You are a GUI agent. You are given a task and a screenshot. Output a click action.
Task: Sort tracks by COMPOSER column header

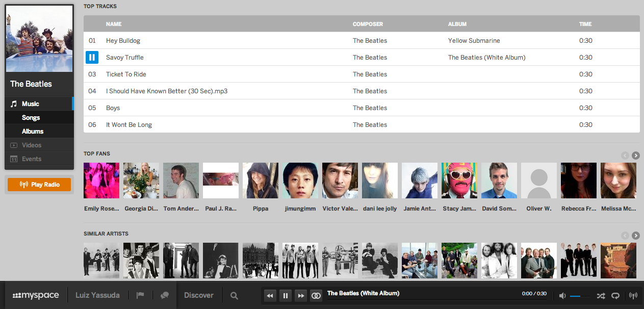(368, 24)
